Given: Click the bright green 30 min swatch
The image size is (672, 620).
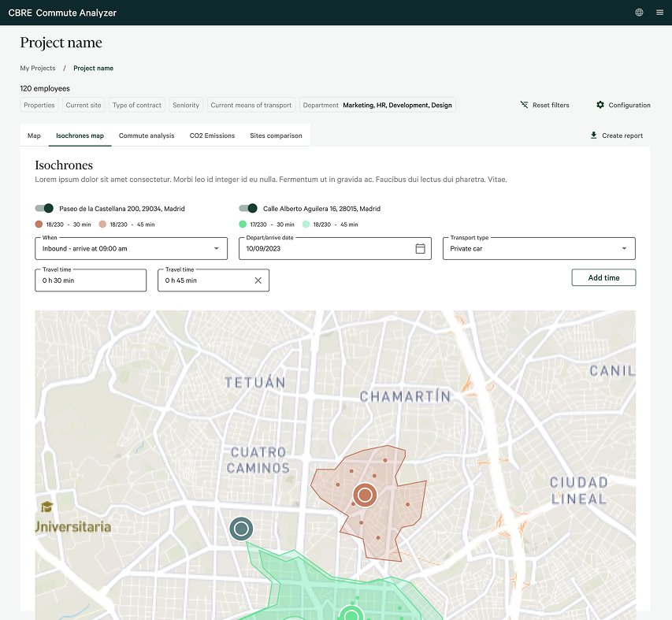Looking at the screenshot, I should tap(243, 224).
